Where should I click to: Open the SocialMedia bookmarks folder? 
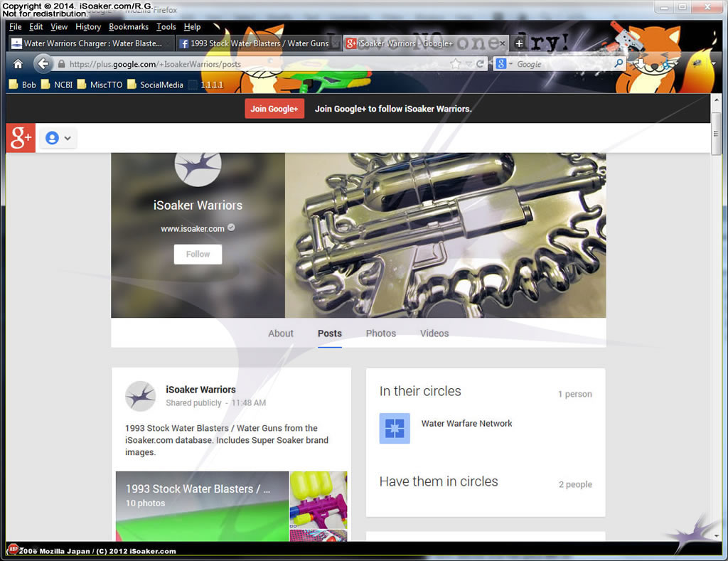[156, 85]
